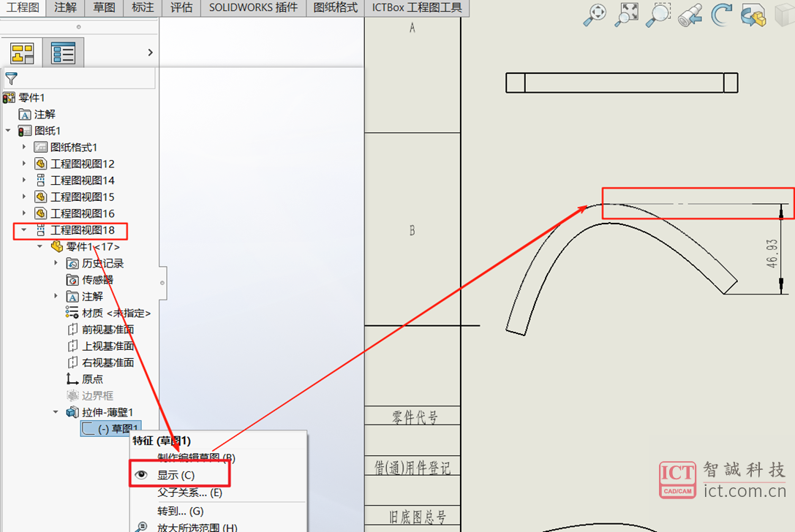Click the 3D Drawing View icon
Screen dimensions: 795x532
753,15
